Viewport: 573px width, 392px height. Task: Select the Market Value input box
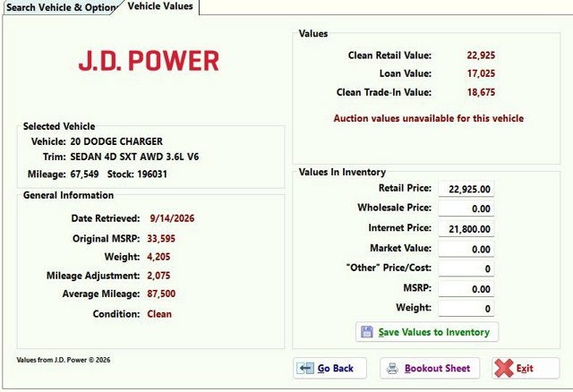(466, 249)
